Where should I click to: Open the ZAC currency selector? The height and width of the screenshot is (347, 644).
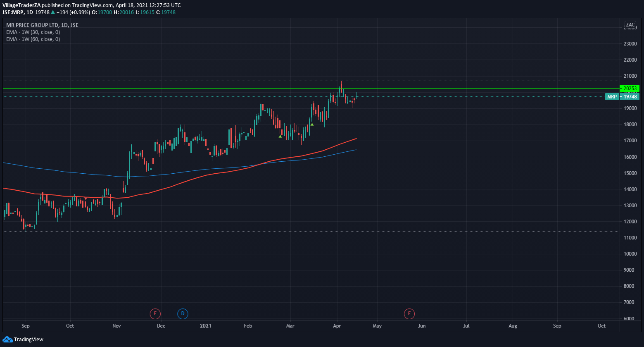click(x=630, y=25)
